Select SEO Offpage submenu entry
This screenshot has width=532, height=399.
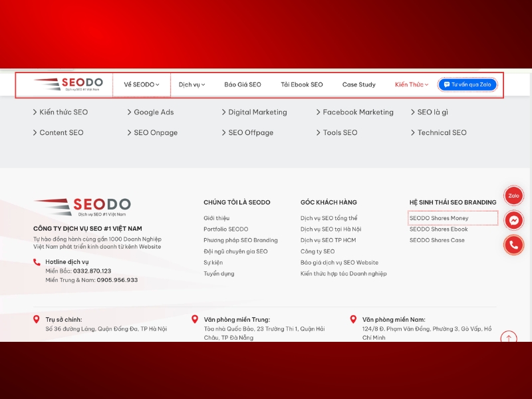pyautogui.click(x=247, y=132)
